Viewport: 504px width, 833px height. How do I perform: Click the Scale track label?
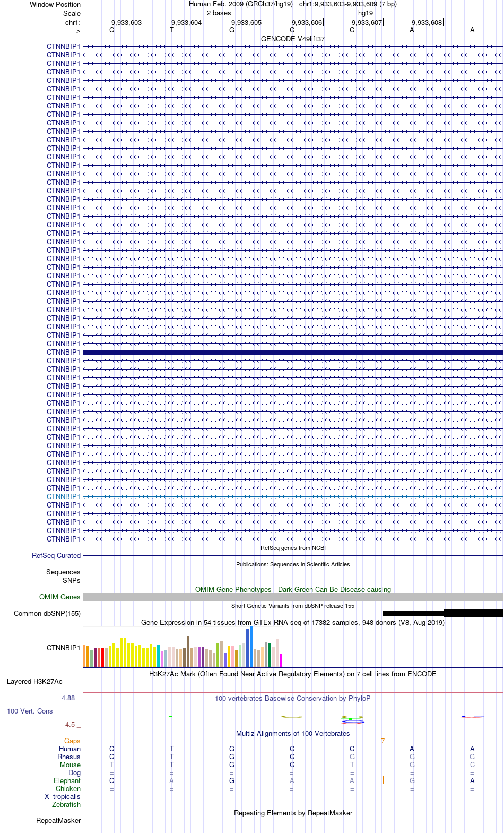click(x=72, y=13)
